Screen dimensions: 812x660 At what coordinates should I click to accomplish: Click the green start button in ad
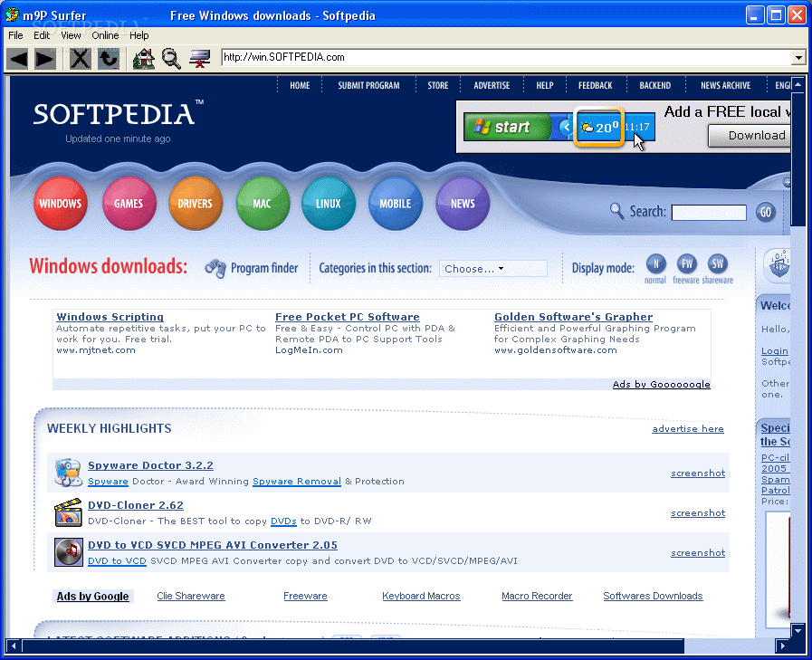506,127
